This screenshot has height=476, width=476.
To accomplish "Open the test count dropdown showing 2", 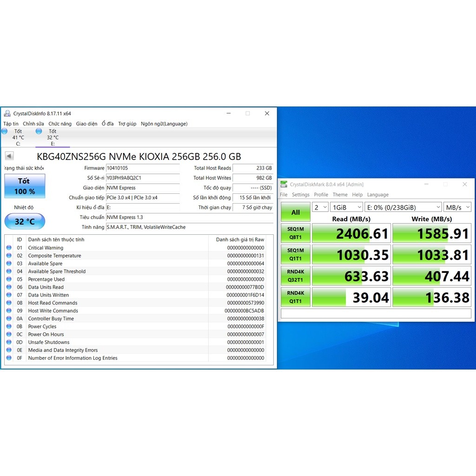I will 320,207.
